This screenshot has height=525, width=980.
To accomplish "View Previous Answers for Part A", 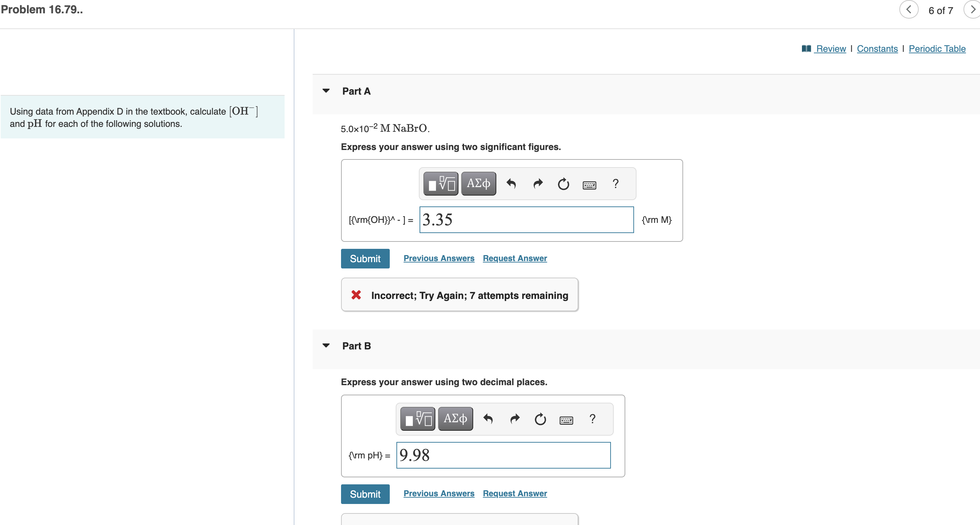I will [x=438, y=258].
